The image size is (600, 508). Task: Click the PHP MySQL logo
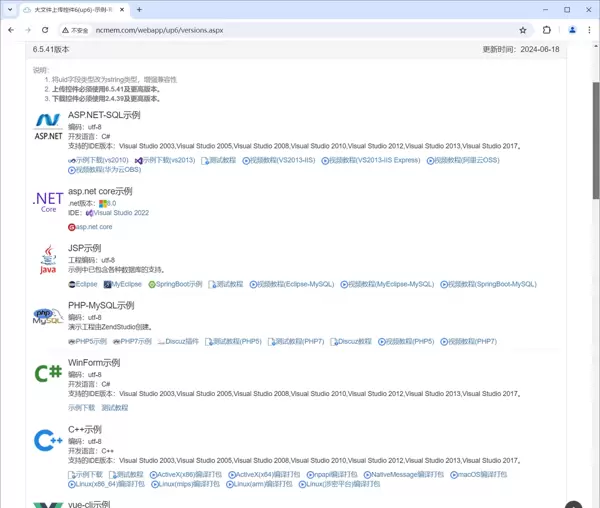click(48, 318)
